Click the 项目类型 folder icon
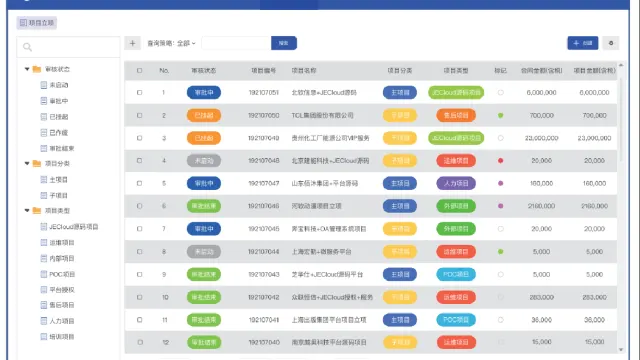 37,210
